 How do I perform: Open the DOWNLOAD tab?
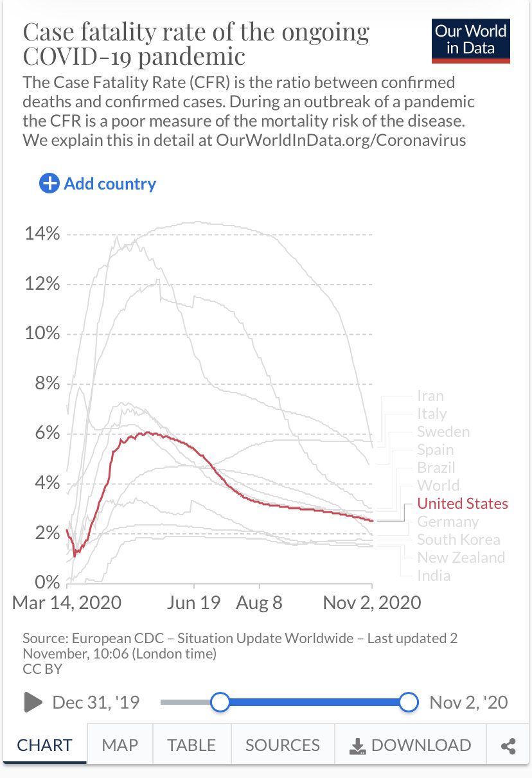[411, 745]
